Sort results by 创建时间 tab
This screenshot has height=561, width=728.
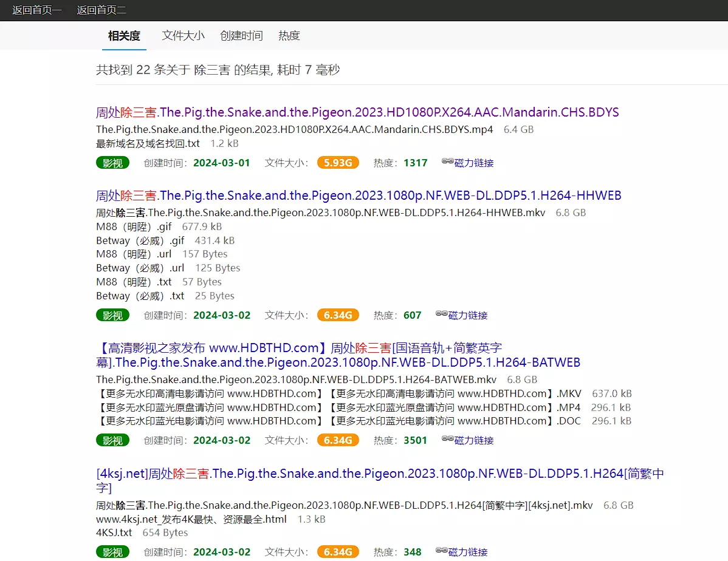click(x=241, y=36)
